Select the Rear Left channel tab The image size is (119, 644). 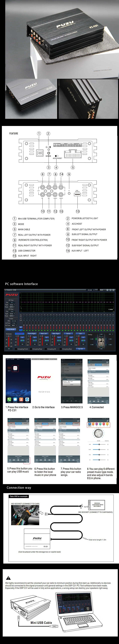(x=44, y=333)
